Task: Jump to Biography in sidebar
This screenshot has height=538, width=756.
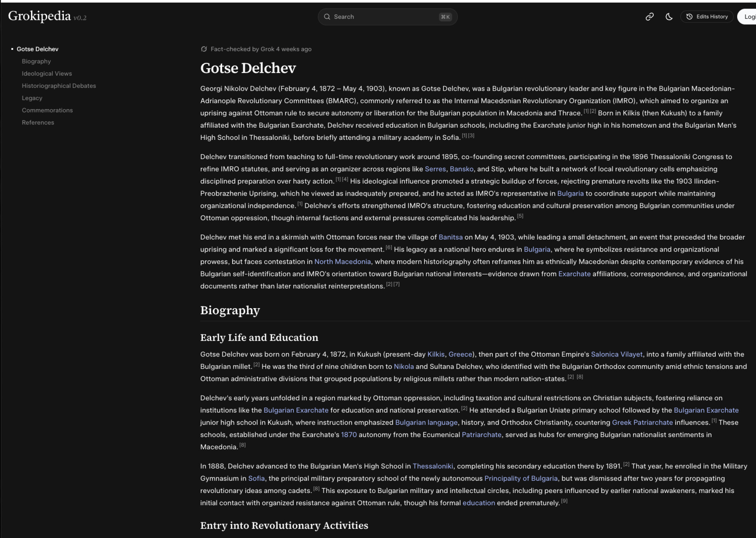Action: 36,61
